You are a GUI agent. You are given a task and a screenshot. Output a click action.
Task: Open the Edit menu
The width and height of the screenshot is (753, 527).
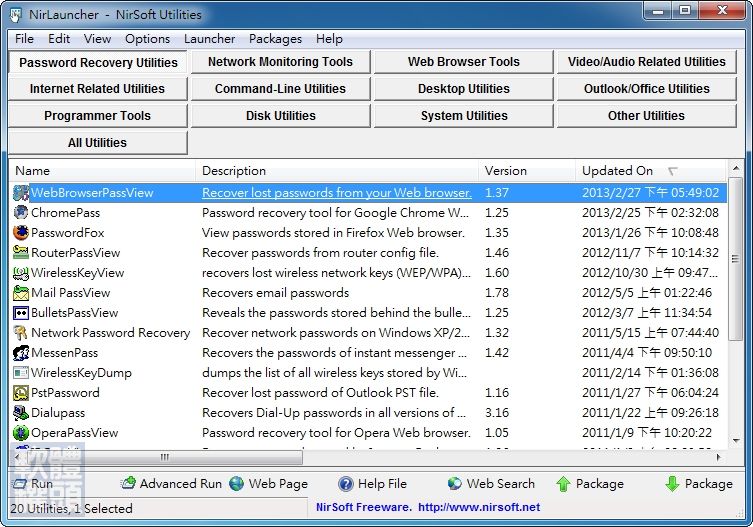(x=59, y=38)
